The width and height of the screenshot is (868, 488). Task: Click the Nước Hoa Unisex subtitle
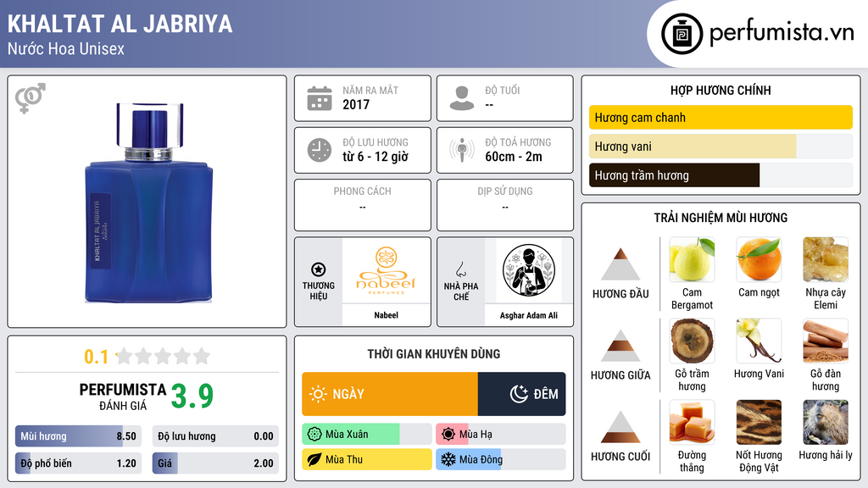click(66, 48)
